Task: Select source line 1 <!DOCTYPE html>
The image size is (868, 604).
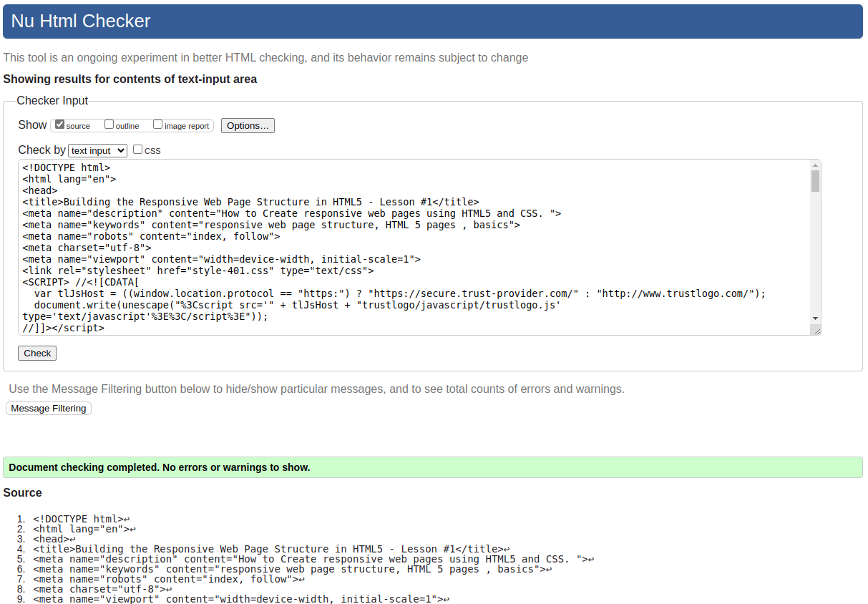Action: click(81, 519)
